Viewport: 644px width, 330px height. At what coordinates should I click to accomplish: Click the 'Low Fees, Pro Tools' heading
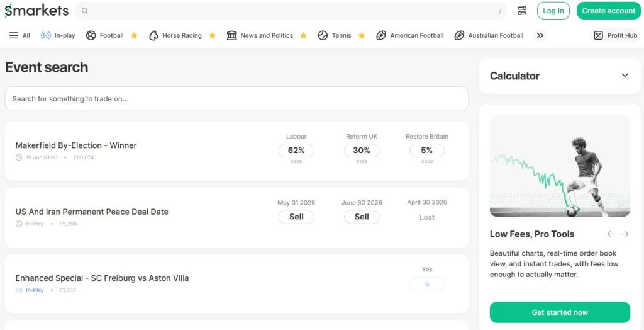532,234
